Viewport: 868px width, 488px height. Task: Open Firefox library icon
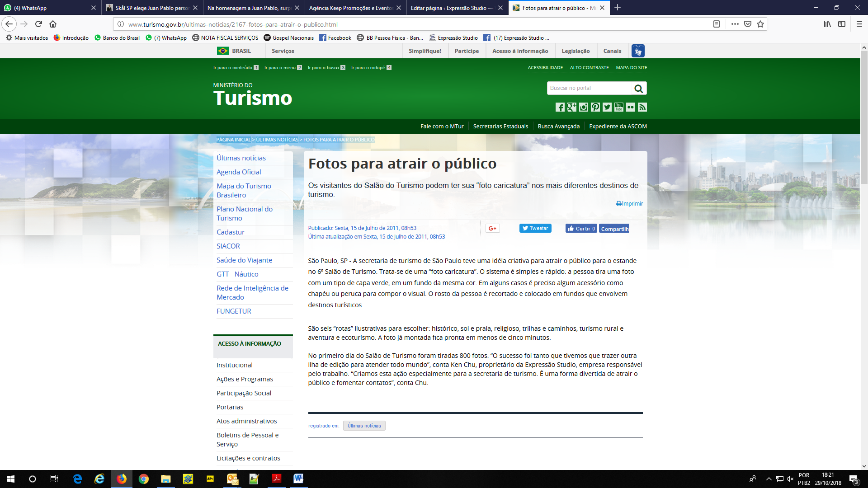pos(827,24)
